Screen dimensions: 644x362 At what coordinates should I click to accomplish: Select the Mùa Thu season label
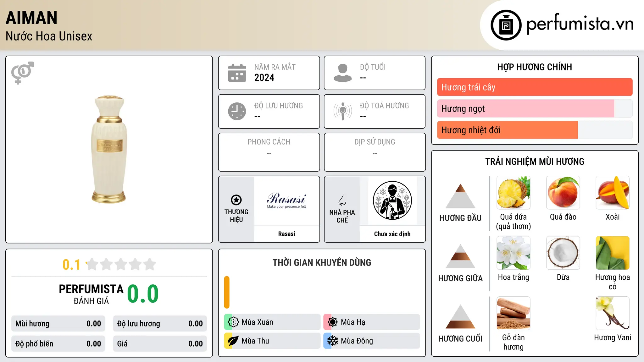(255, 341)
